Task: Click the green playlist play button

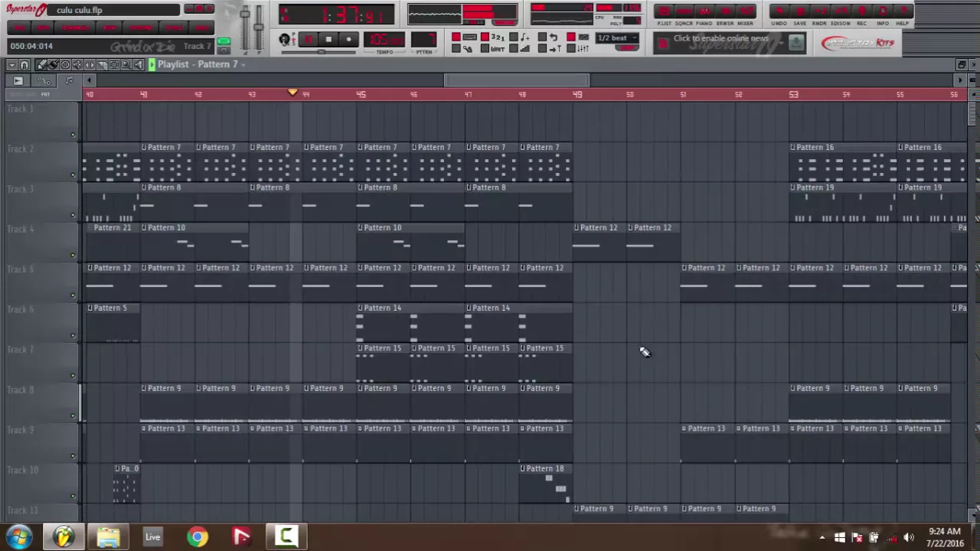Action: (x=152, y=64)
